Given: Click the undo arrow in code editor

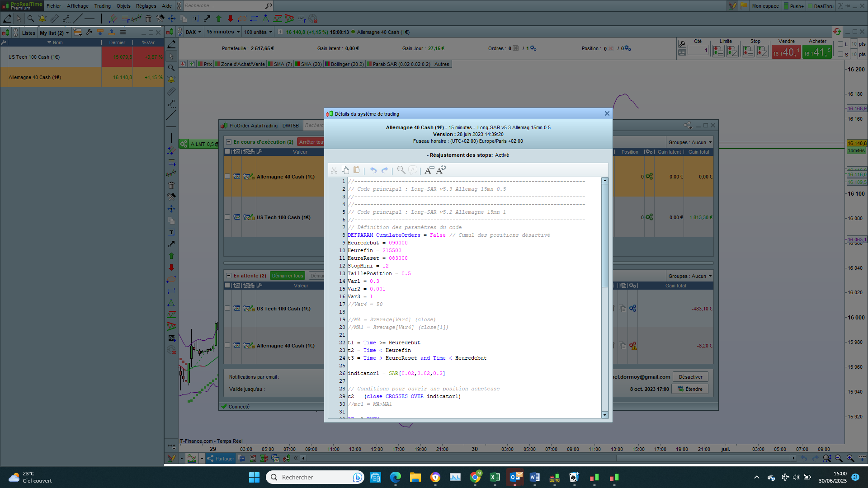Looking at the screenshot, I should click(x=373, y=170).
